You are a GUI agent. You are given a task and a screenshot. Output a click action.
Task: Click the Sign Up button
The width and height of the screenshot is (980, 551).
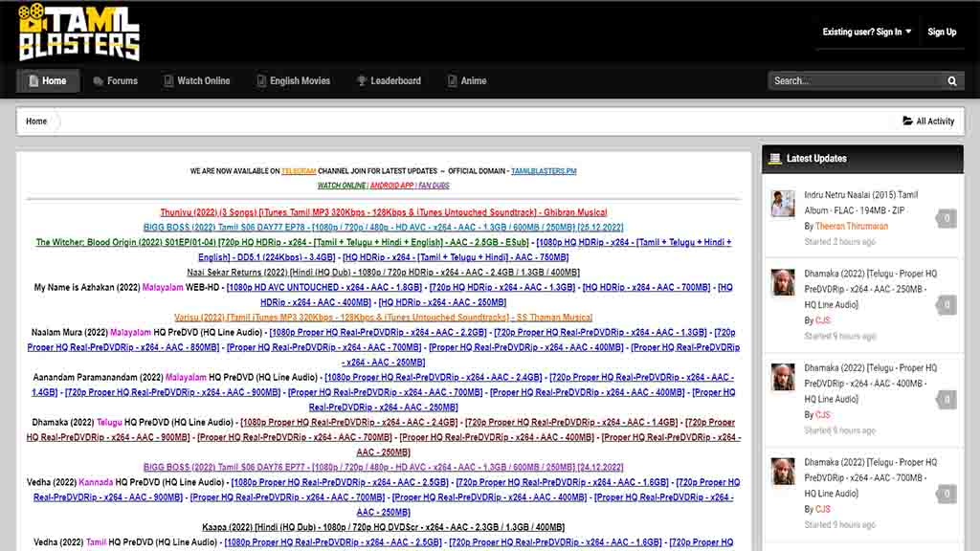click(x=942, y=32)
